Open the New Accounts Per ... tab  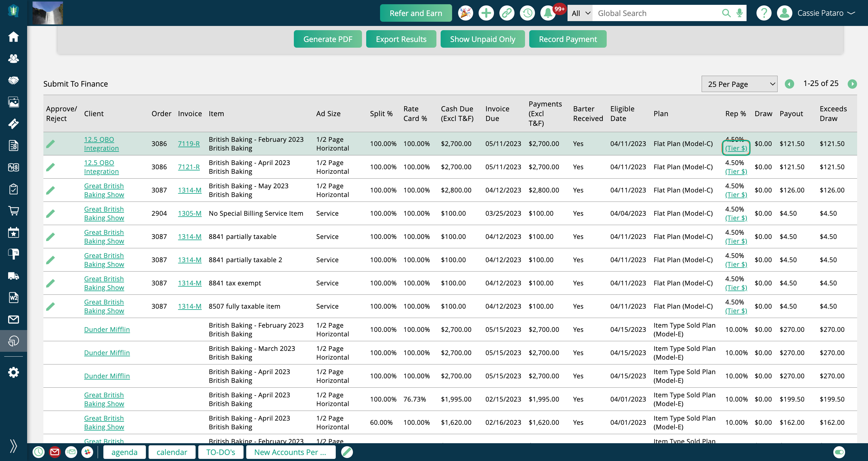pos(291,452)
